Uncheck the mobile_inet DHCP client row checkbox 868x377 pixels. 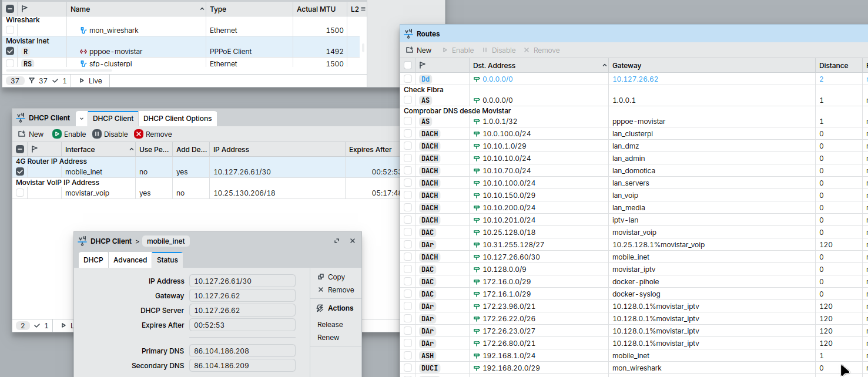(x=20, y=171)
